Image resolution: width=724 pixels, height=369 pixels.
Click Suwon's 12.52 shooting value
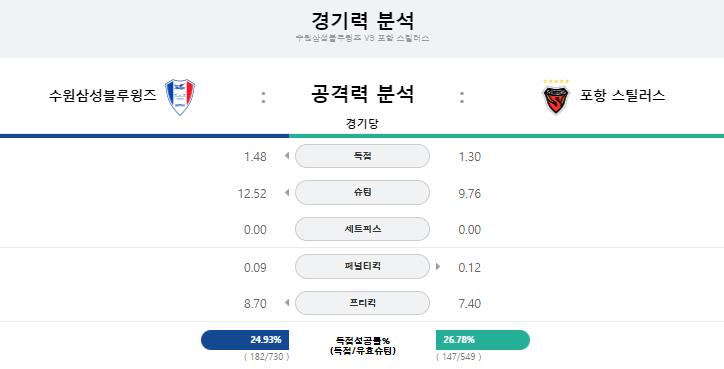252,194
